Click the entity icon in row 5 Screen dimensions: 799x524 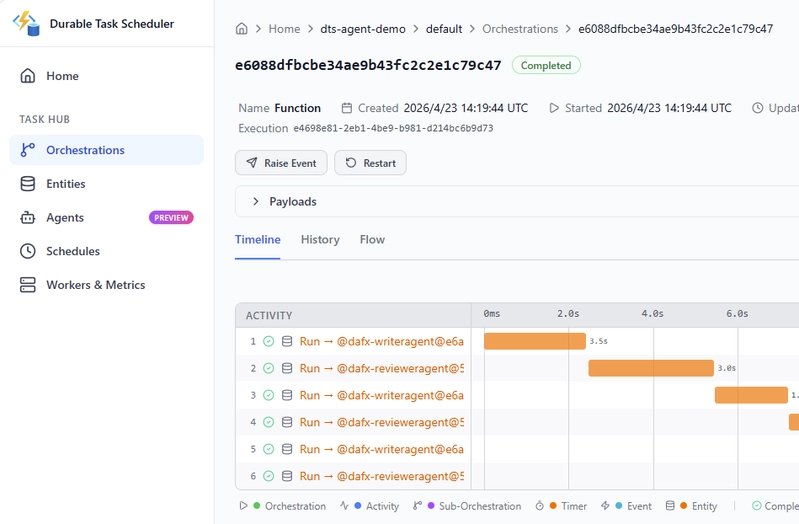click(x=287, y=449)
